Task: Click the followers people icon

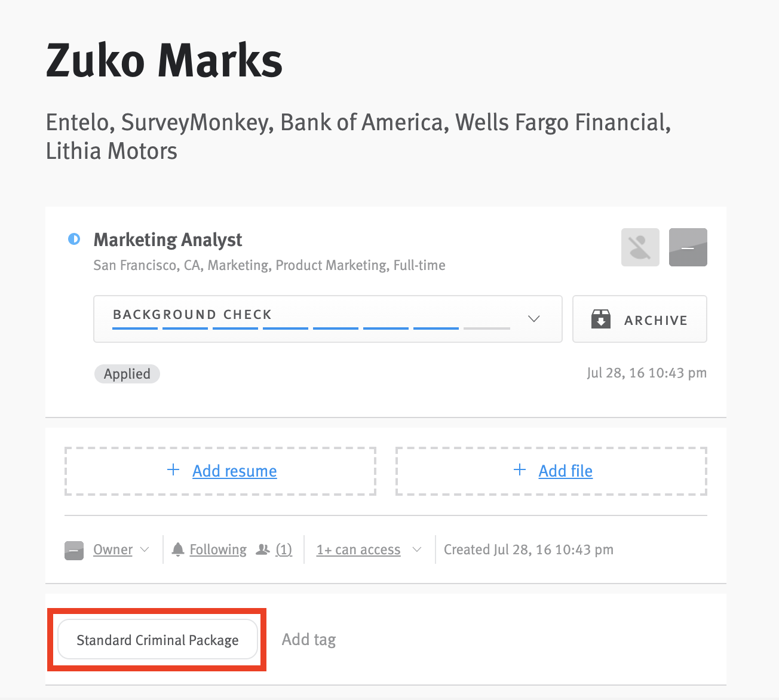Action: (263, 549)
